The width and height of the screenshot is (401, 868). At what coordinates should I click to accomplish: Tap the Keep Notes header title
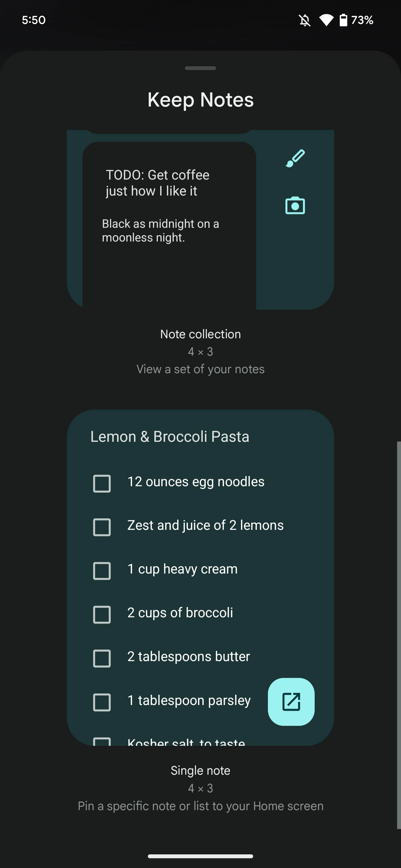coord(200,100)
